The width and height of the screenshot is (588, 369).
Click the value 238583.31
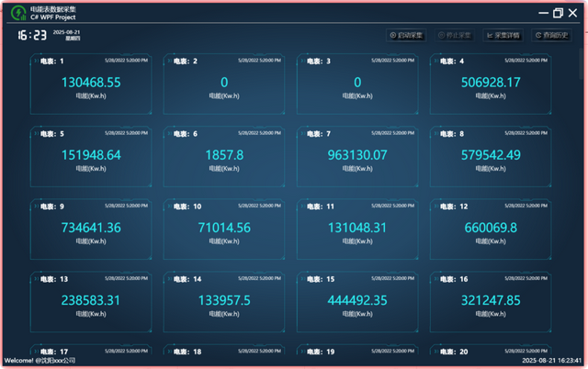coord(91,300)
